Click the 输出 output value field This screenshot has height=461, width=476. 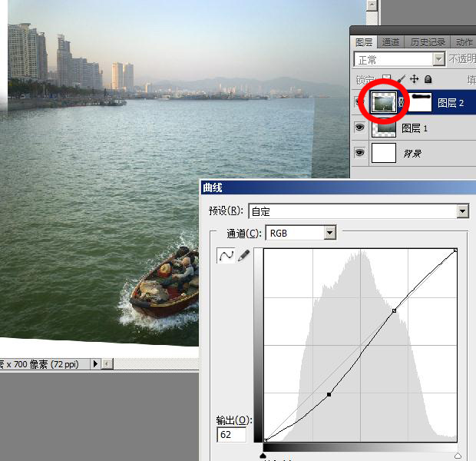[x=231, y=435]
